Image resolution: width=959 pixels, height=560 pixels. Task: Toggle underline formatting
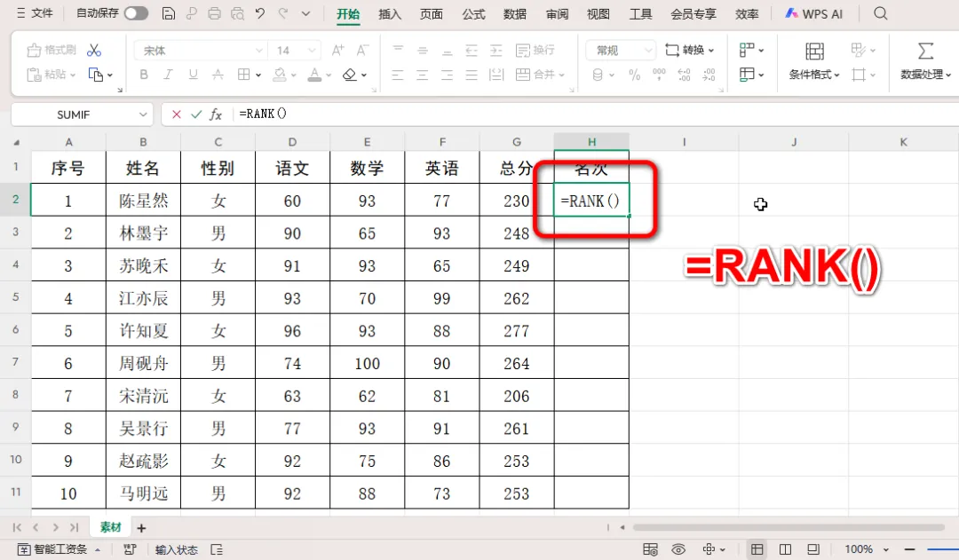click(194, 75)
